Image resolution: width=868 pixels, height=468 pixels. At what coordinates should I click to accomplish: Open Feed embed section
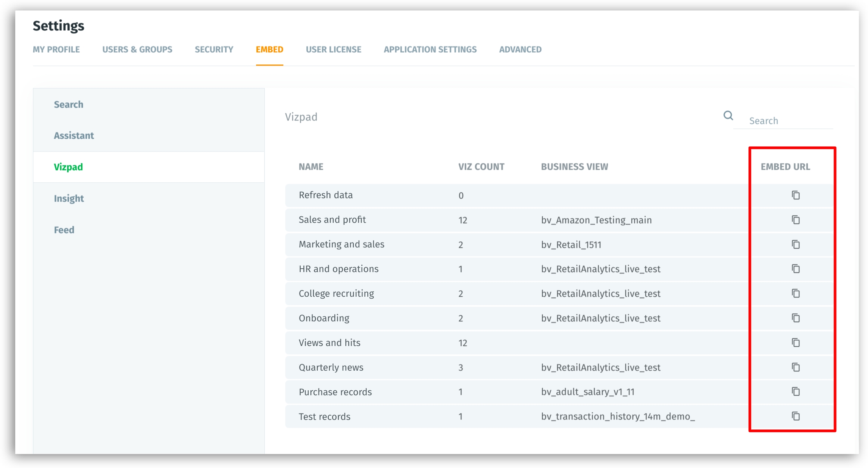(64, 230)
